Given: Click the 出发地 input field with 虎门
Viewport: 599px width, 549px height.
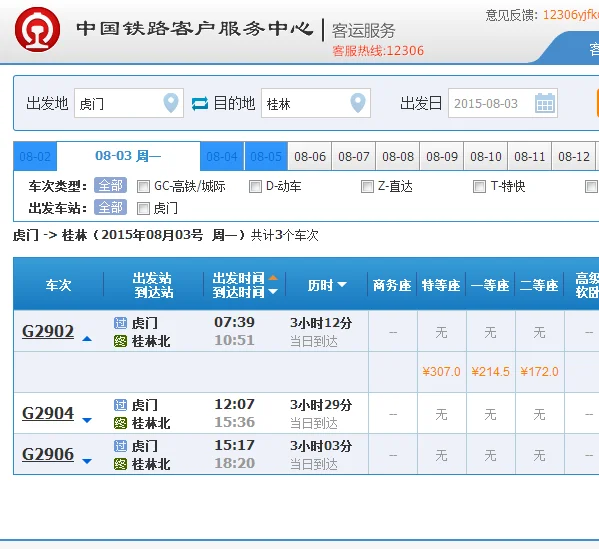Looking at the screenshot, I should point(129,103).
